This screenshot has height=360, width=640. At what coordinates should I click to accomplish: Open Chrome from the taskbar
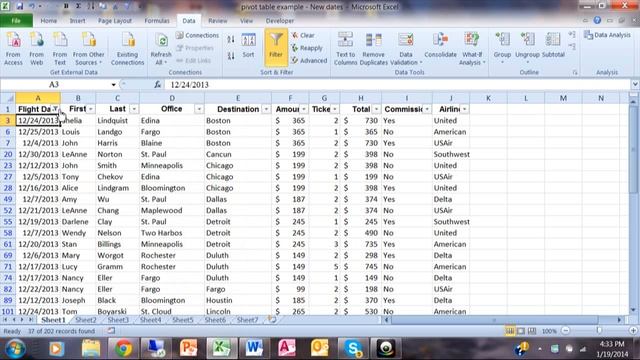pos(123,349)
